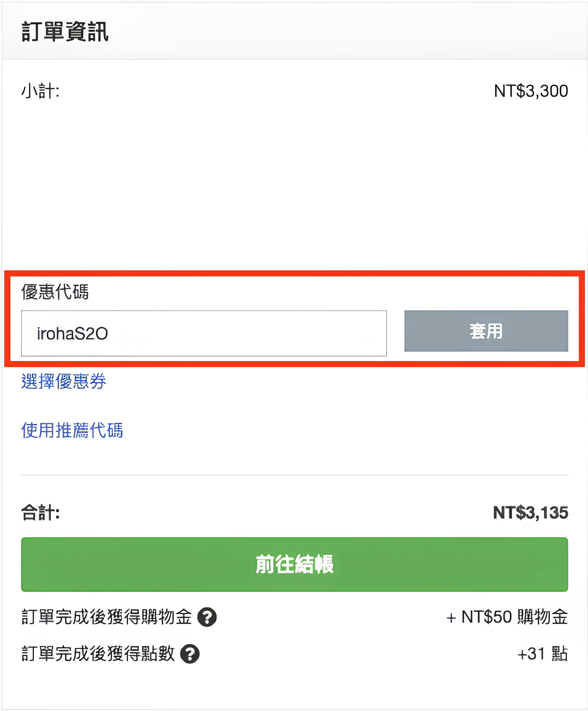Click the 優惠代碼 field label
The width and height of the screenshot is (588, 711).
tap(55, 291)
